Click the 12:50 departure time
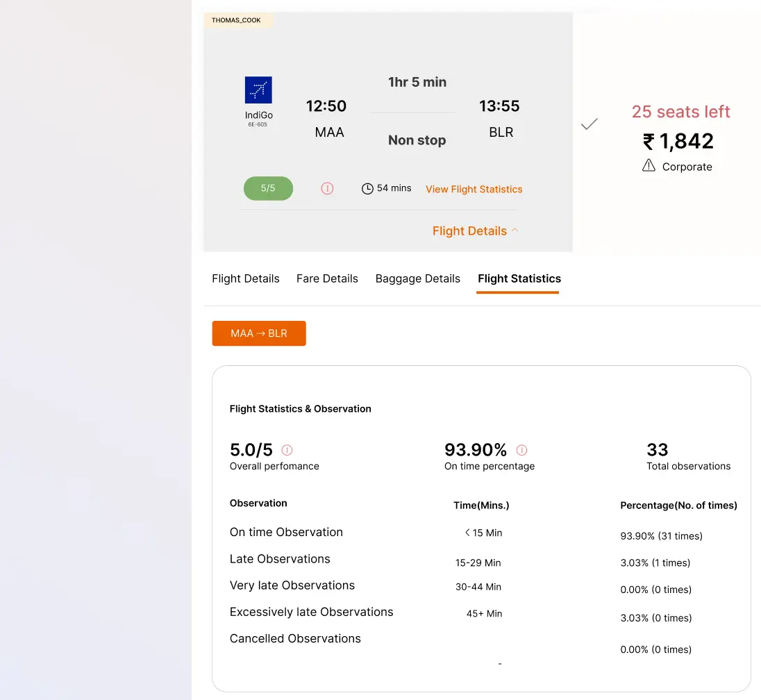 pos(326,106)
